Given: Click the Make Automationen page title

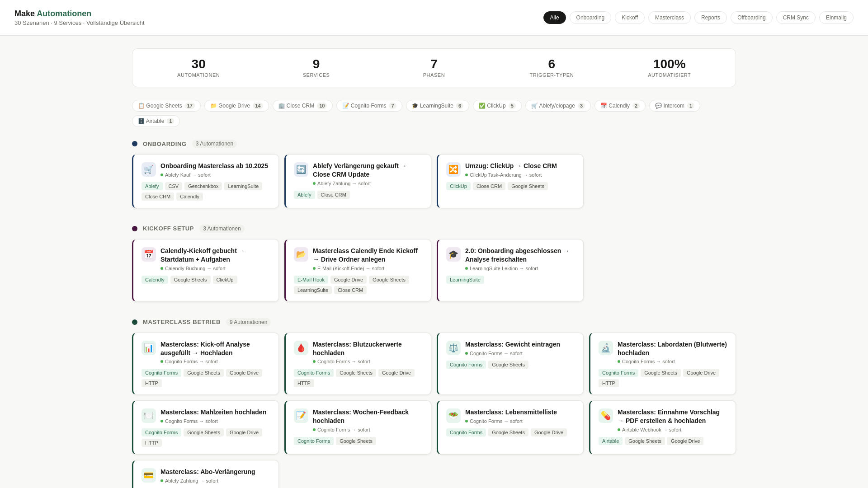Looking at the screenshot, I should (x=53, y=14).
